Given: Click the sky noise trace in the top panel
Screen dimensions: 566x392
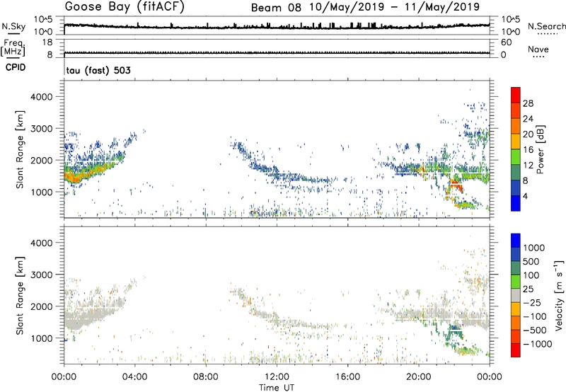Looking at the screenshot, I should coord(277,27).
